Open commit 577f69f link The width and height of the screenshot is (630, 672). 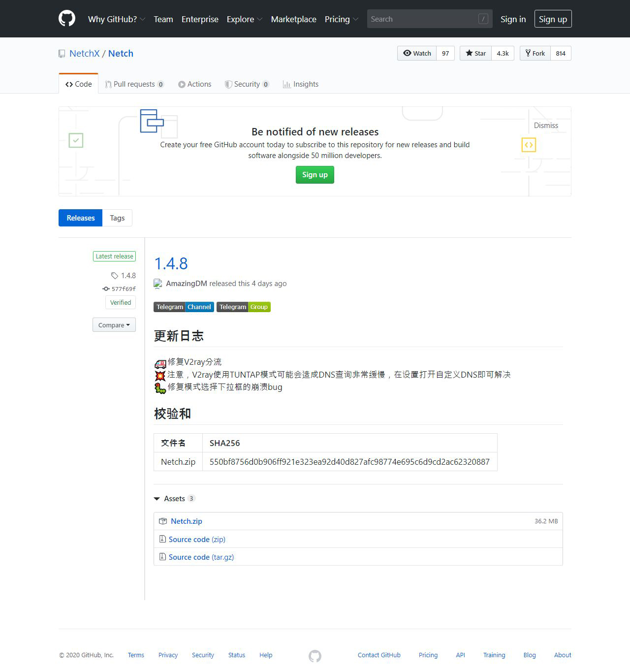[x=124, y=289]
